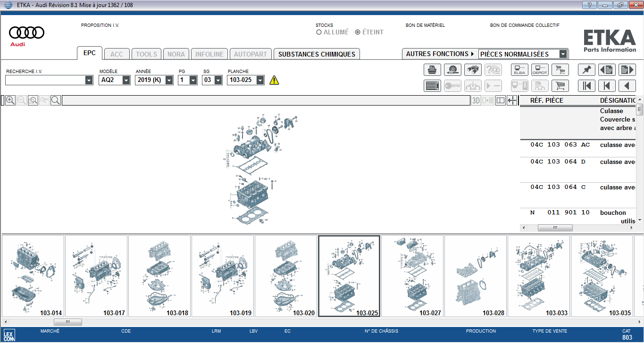Image resolution: width=644 pixels, height=343 pixels.
Task: Select the ÉTEINT stocks radio button
Action: tap(358, 33)
